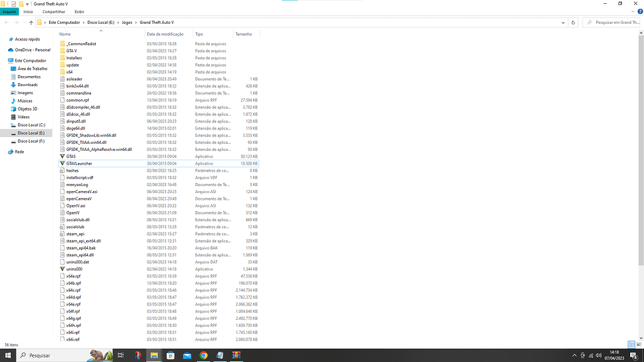Click the volume icon in the system tray
The height and width of the screenshot is (362, 644).
(599, 355)
